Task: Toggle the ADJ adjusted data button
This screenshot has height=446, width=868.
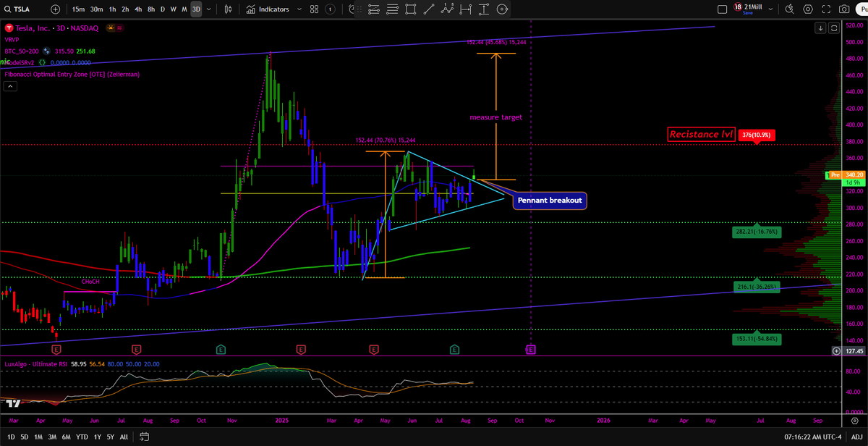Action: click(857, 437)
